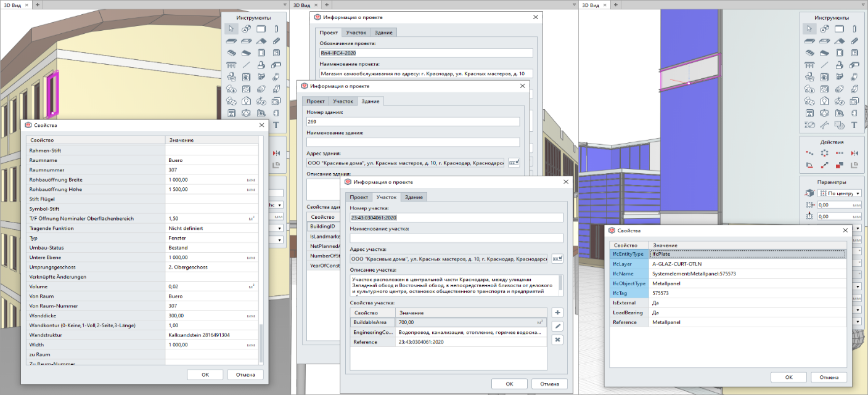This screenshot has height=395, width=868.
Task: Confirm with OK in the left Свойства dialog
Action: [205, 375]
